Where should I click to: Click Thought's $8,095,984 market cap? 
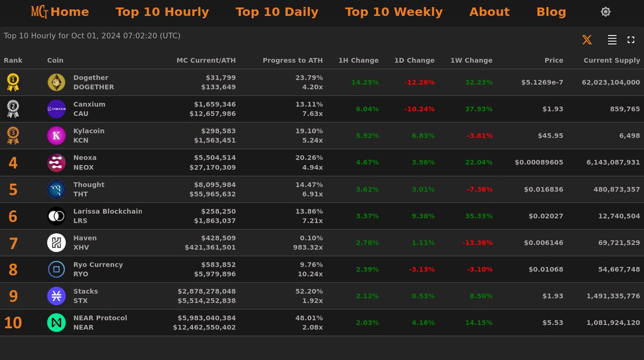216,184
